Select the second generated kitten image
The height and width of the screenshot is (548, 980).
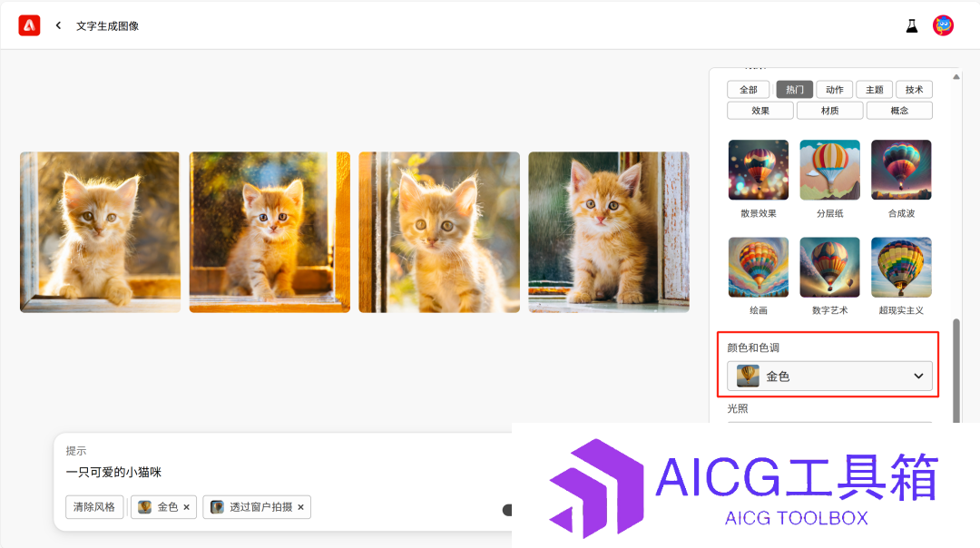270,232
